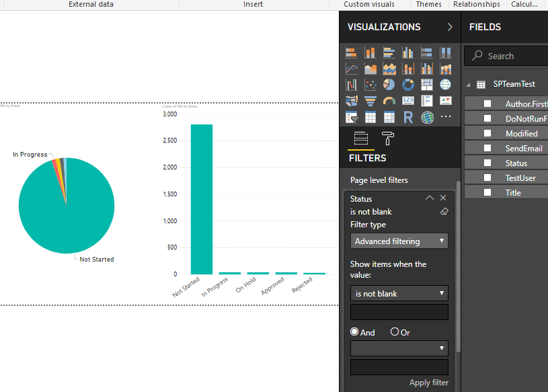Image resolution: width=548 pixels, height=392 pixels.
Task: Open the Format paint roller pane
Action: pyautogui.click(x=387, y=139)
